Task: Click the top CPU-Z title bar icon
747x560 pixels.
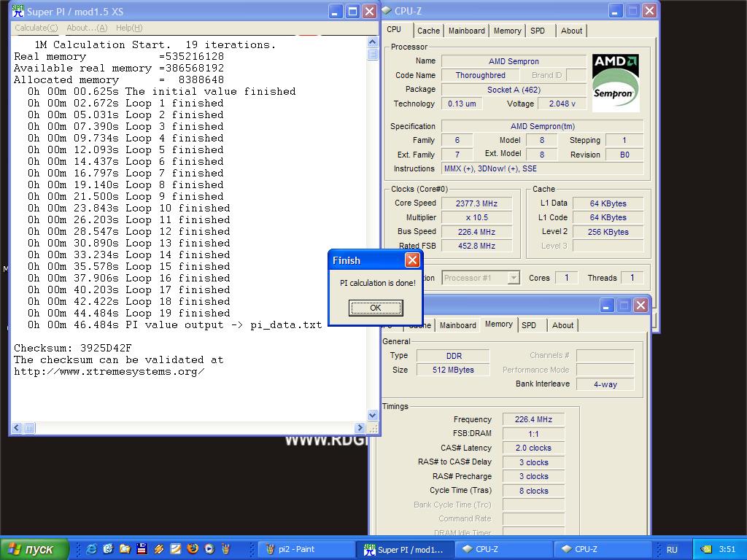Action: [387, 10]
